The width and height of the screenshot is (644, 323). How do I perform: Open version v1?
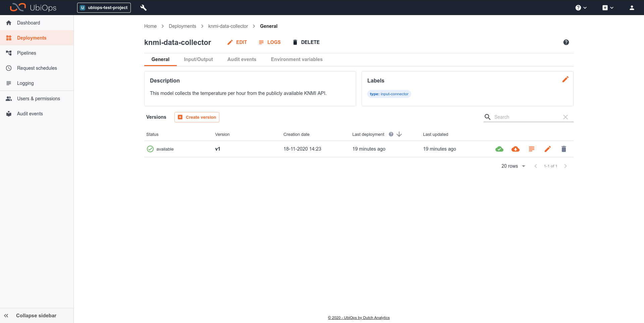(218, 149)
